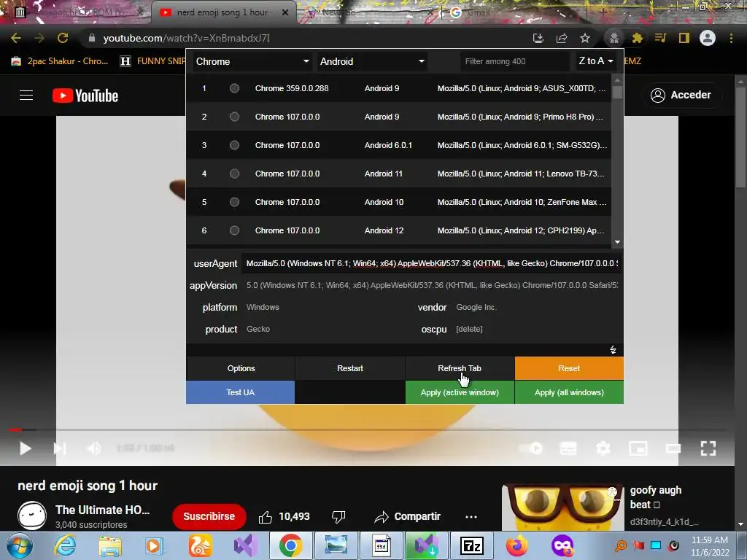Image resolution: width=747 pixels, height=560 pixels.
Task: Open the Chrome browser dropdown in popup
Action: 252,61
